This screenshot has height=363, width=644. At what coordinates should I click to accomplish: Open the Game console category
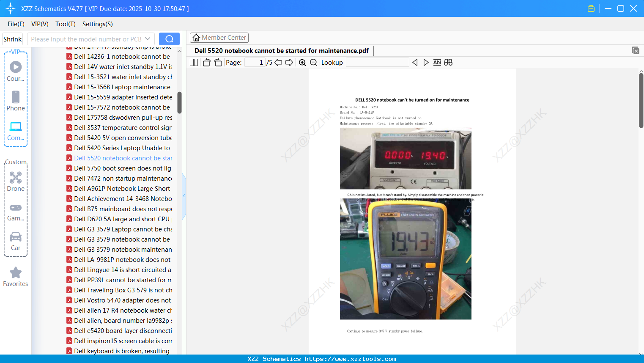(x=16, y=212)
